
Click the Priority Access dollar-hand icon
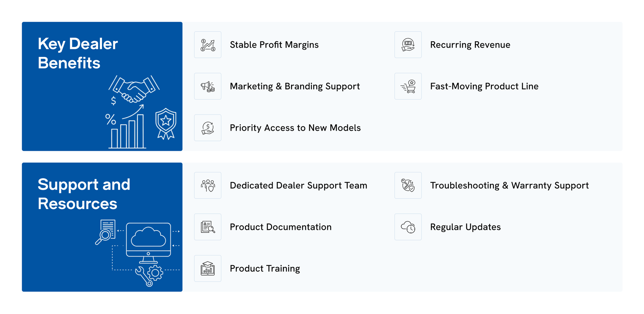[208, 128]
